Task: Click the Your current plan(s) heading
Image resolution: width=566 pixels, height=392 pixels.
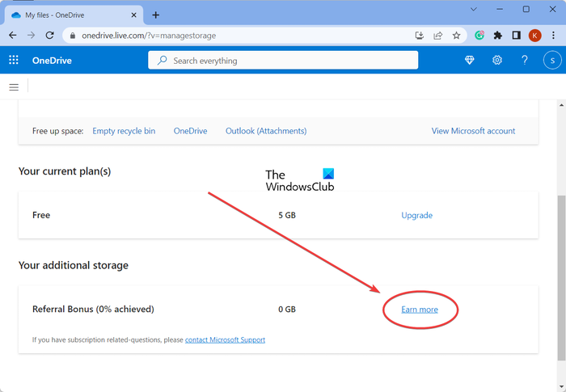Action: 65,171
